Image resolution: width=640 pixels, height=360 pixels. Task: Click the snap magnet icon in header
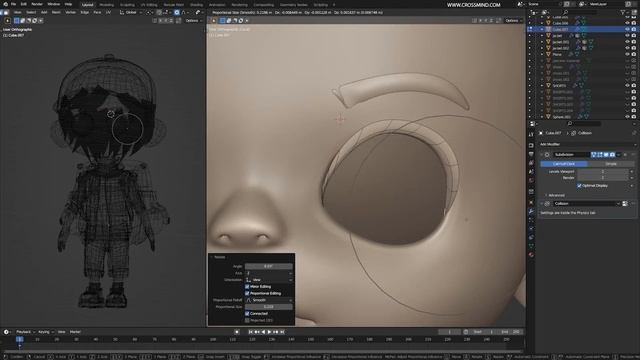[x=159, y=12]
